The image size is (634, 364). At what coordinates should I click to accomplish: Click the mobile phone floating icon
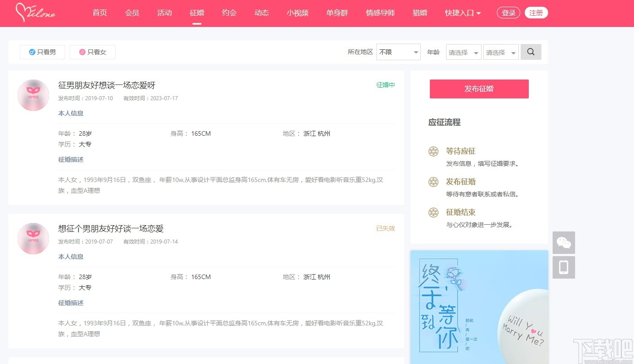563,267
